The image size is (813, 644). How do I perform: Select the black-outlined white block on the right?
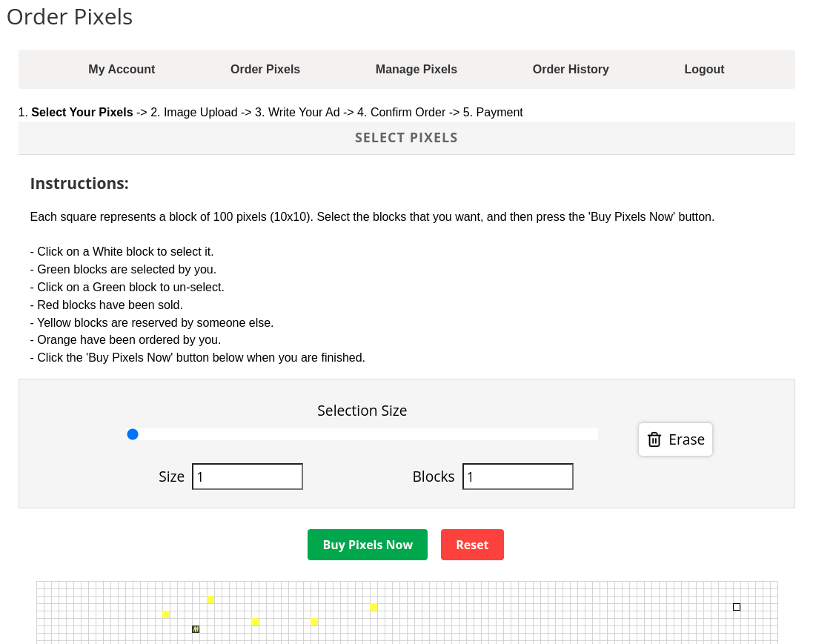736,606
